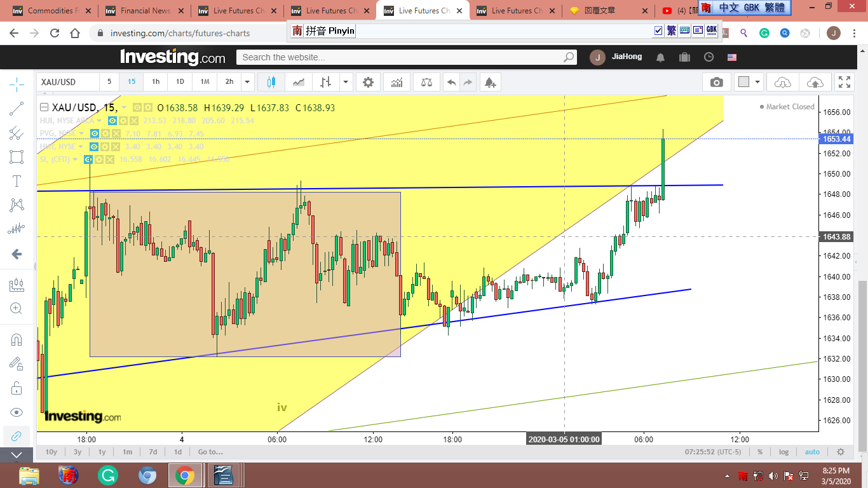The image size is (868, 488).
Task: Open chart properties gear icon
Action: (368, 82)
